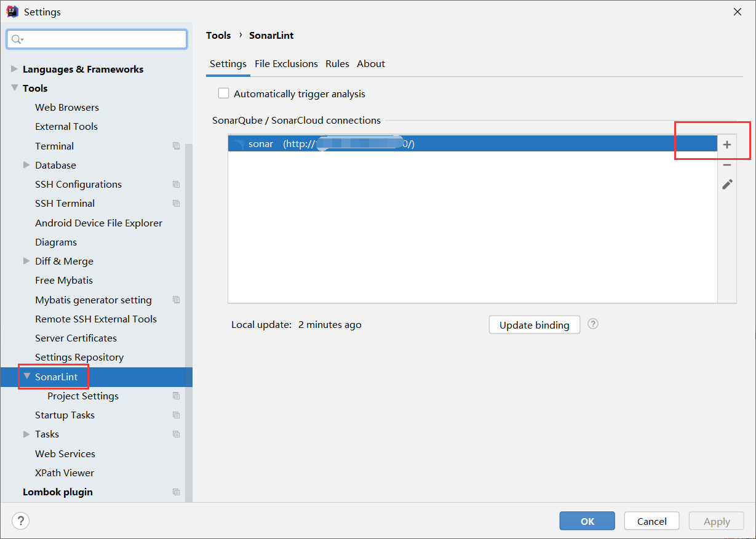Expand the Tasks node

click(x=26, y=434)
